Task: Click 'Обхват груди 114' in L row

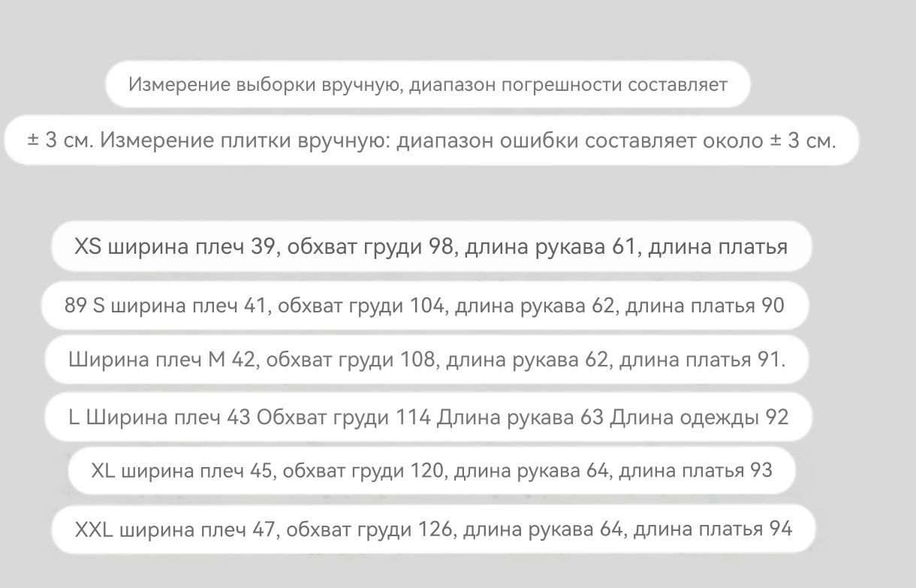Action: (x=344, y=417)
